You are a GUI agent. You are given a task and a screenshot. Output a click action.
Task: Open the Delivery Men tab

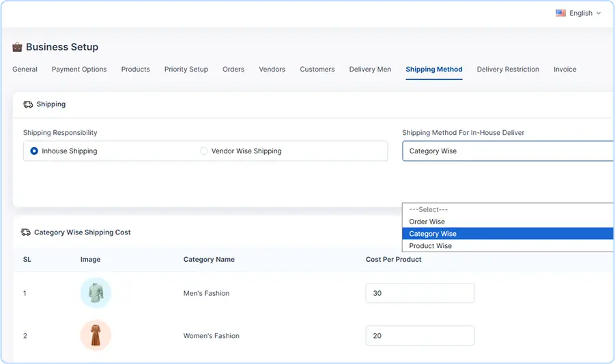pos(370,70)
